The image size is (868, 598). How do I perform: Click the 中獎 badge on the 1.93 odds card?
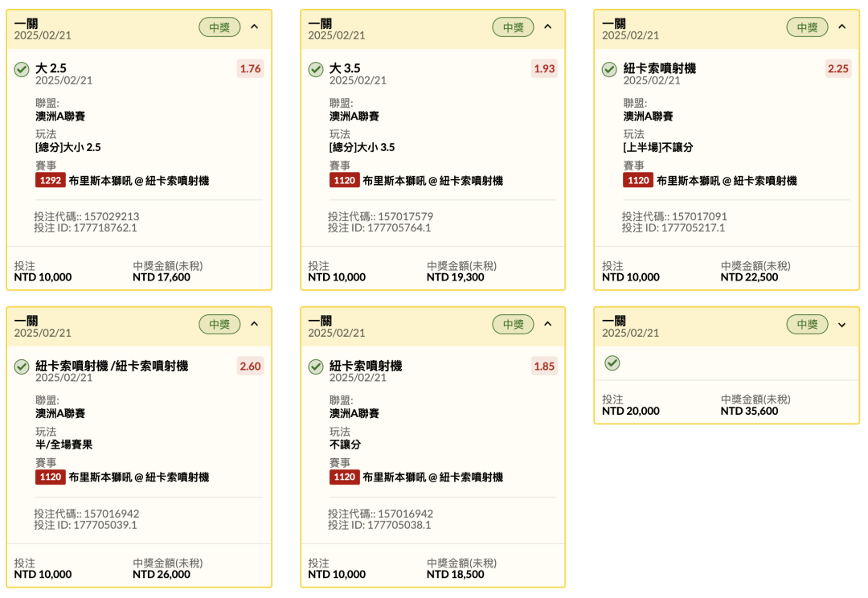point(513,27)
